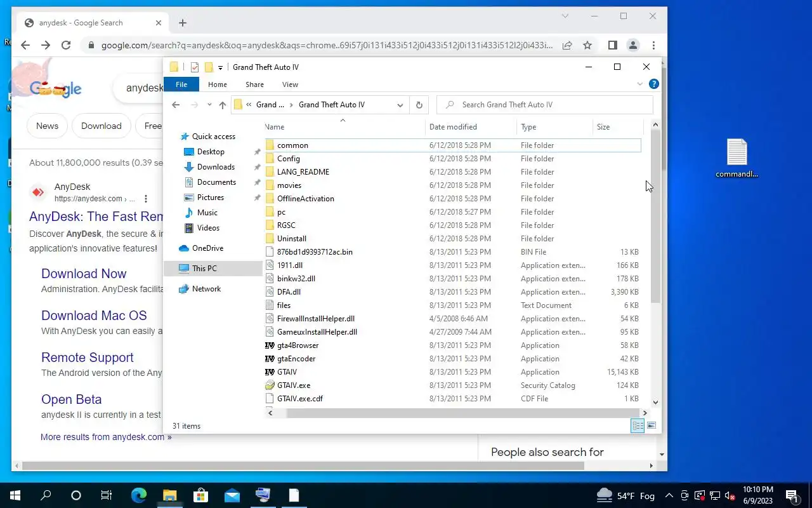
Task: Switch to large icons view
Action: coord(651,425)
